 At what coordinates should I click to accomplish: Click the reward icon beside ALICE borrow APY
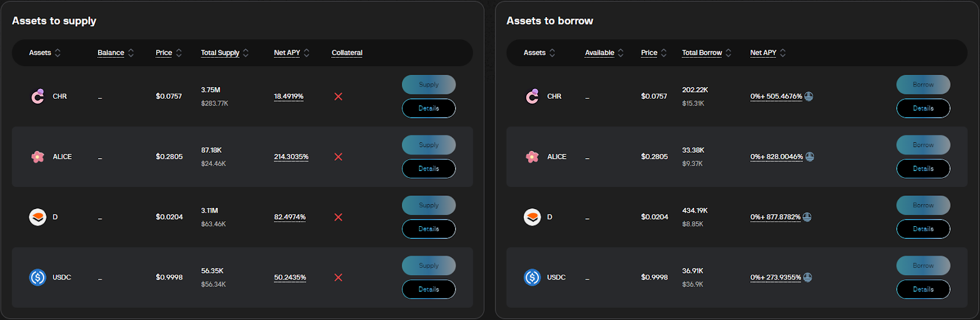810,157
